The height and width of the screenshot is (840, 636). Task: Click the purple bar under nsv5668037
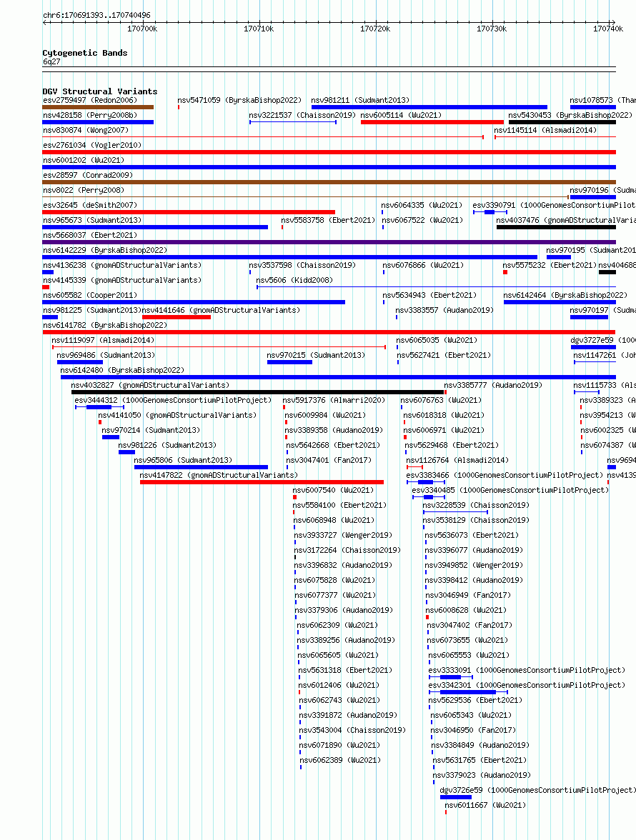click(x=329, y=242)
